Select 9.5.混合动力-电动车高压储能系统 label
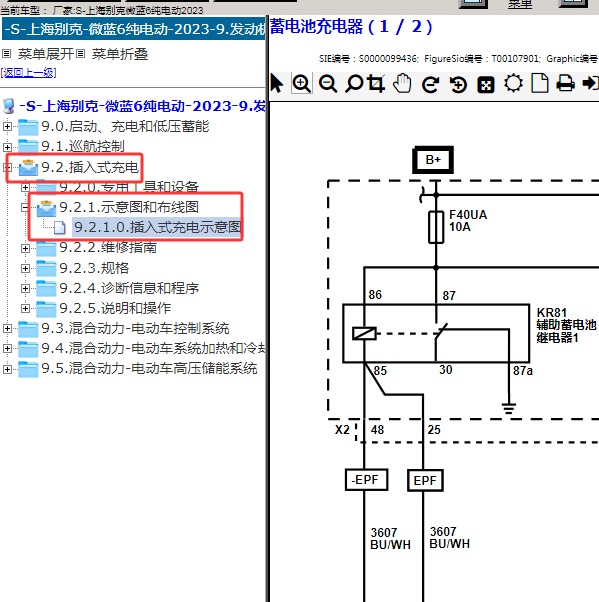 tap(149, 369)
